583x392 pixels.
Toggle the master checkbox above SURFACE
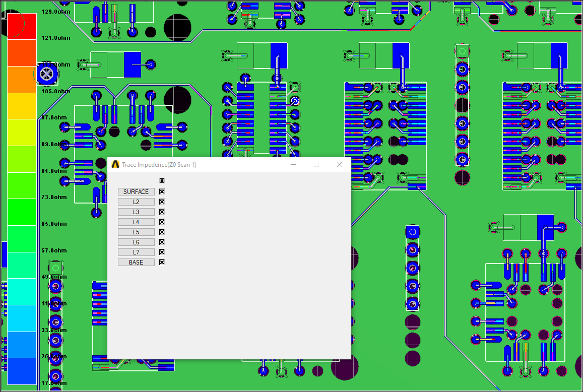pyautogui.click(x=162, y=180)
